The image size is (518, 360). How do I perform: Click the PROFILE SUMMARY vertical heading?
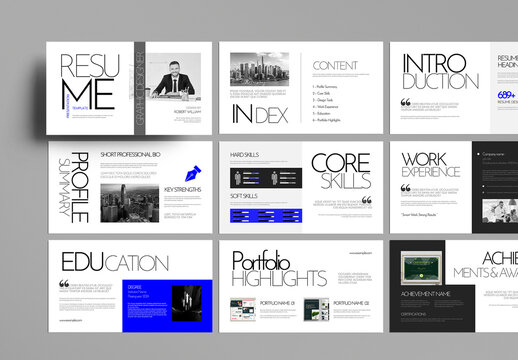(x=74, y=188)
